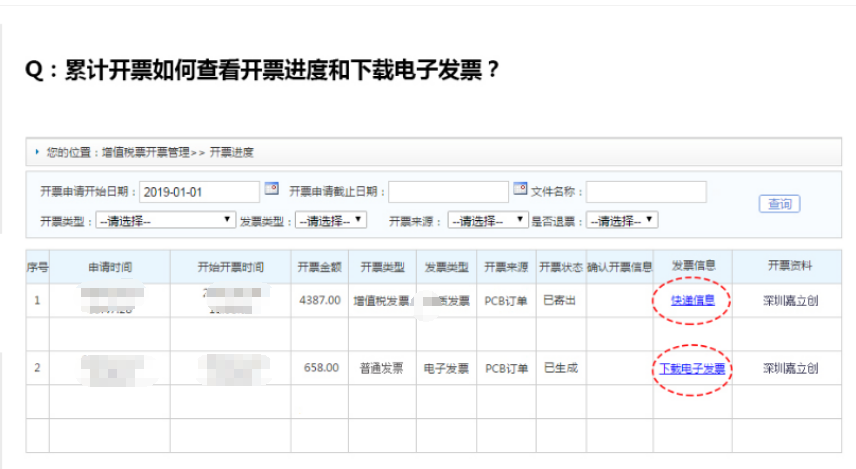The width and height of the screenshot is (856, 469).
Task: Select 增值税票开票管理 in the breadcrumb
Action: point(144,153)
